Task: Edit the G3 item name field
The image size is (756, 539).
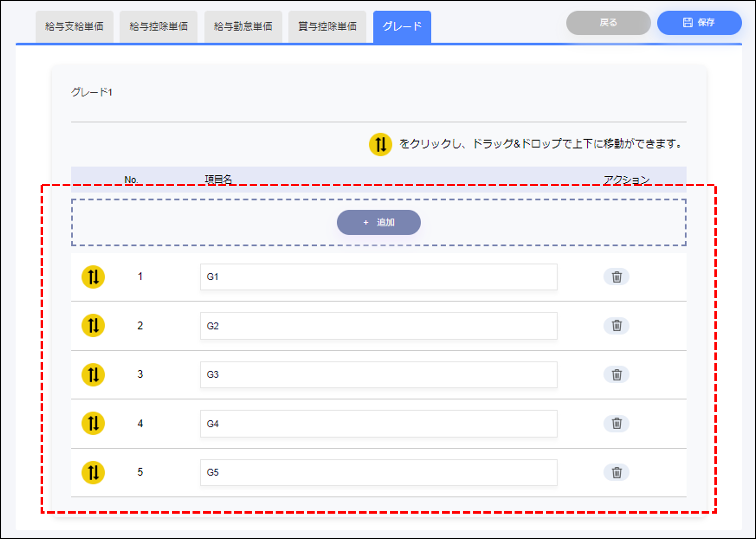Action: tap(379, 375)
